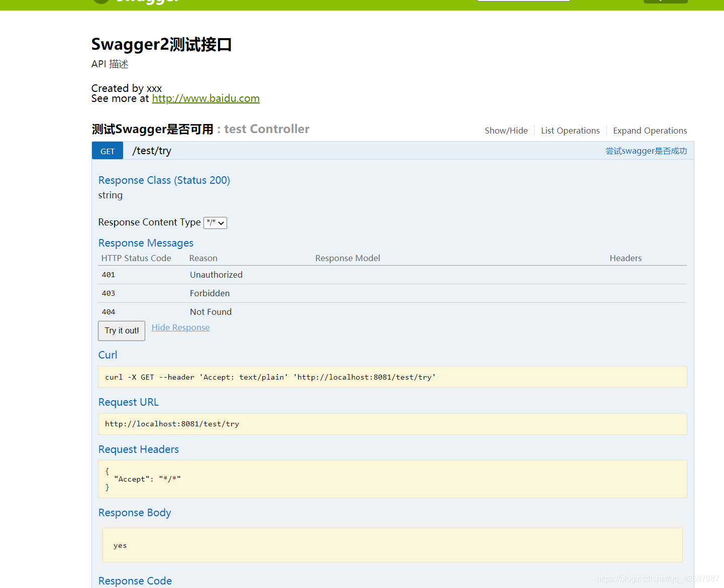Click List Operations for the test Controller
The width and height of the screenshot is (724, 588).
pyautogui.click(x=570, y=130)
